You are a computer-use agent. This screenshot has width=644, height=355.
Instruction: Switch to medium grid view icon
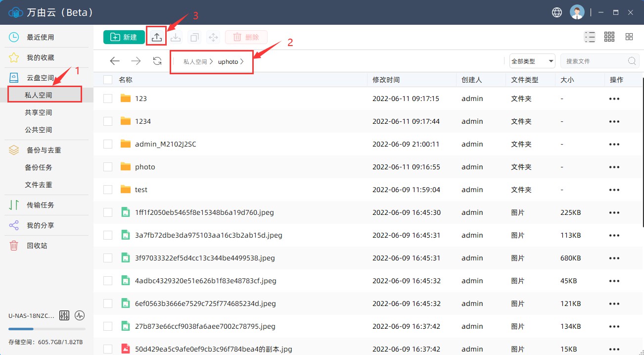pos(609,37)
